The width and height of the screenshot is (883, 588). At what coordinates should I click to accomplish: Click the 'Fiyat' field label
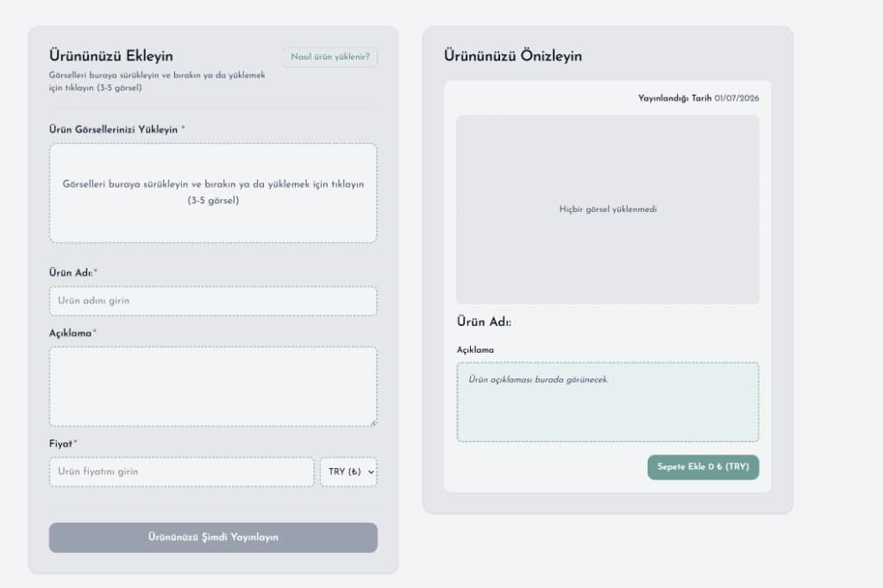(61, 444)
